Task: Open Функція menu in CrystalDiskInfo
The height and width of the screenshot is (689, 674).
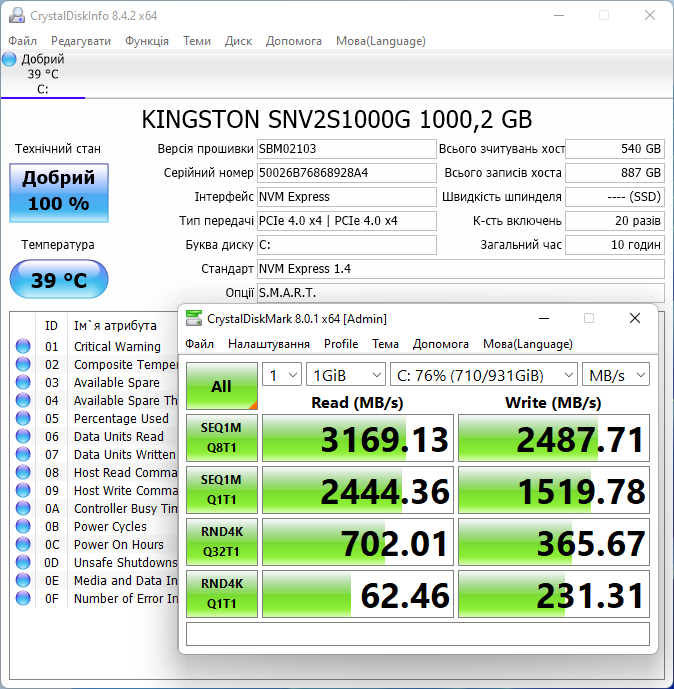Action: (x=147, y=41)
